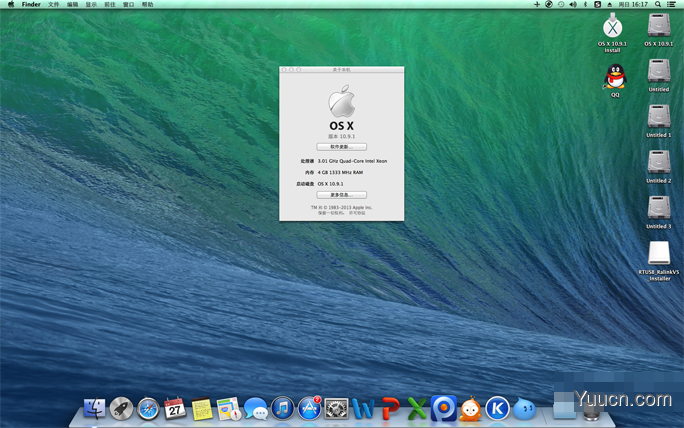The height and width of the screenshot is (428, 684).
Task: Open Notification Center list icon
Action: (671, 4)
